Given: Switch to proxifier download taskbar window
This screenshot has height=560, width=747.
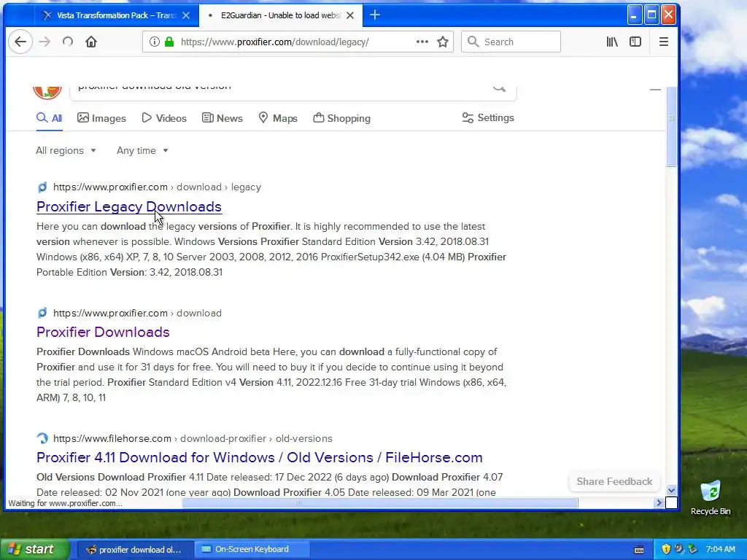Looking at the screenshot, I should [x=135, y=550].
